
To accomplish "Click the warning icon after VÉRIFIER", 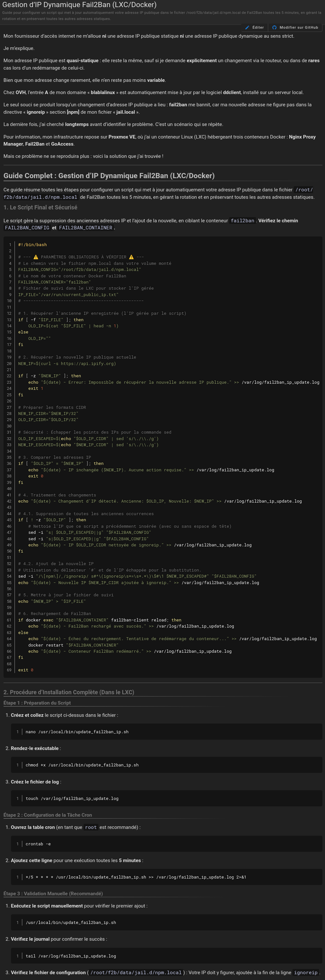I will 131,257.
